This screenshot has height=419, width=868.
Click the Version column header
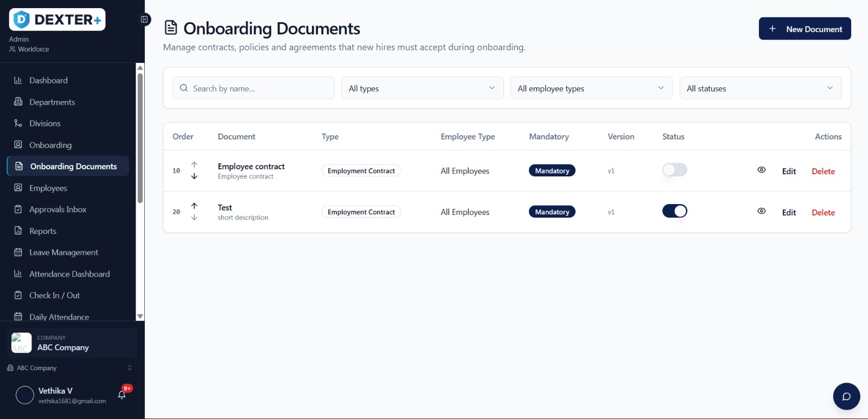click(621, 137)
